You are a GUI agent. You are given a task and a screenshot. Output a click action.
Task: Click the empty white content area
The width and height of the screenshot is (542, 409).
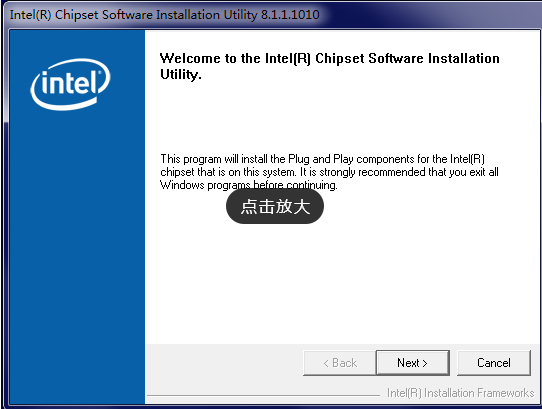tap(342, 277)
